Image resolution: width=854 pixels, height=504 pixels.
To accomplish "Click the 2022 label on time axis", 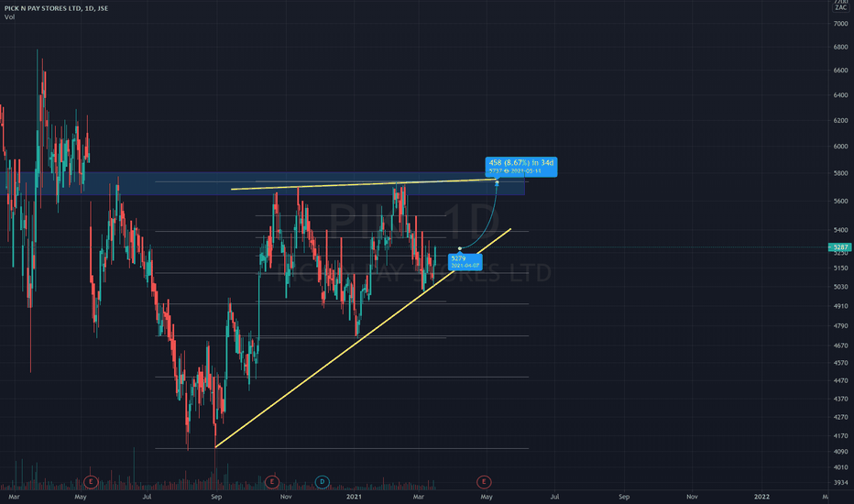I will (761, 497).
